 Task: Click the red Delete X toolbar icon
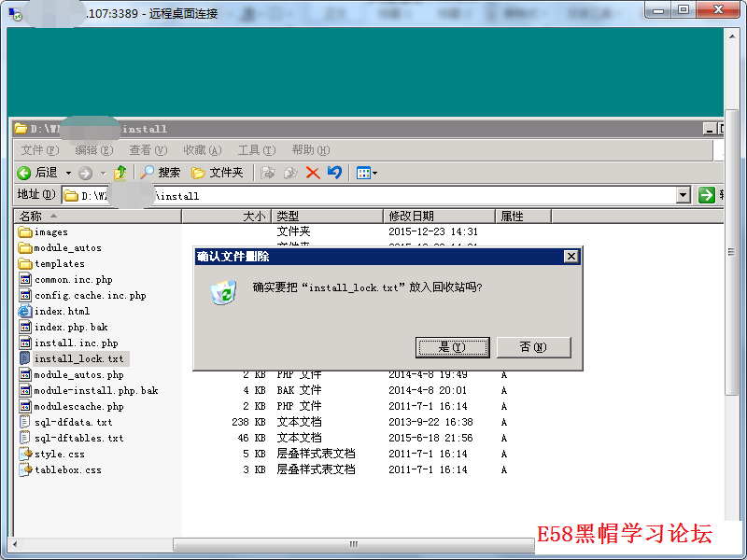tap(313, 173)
